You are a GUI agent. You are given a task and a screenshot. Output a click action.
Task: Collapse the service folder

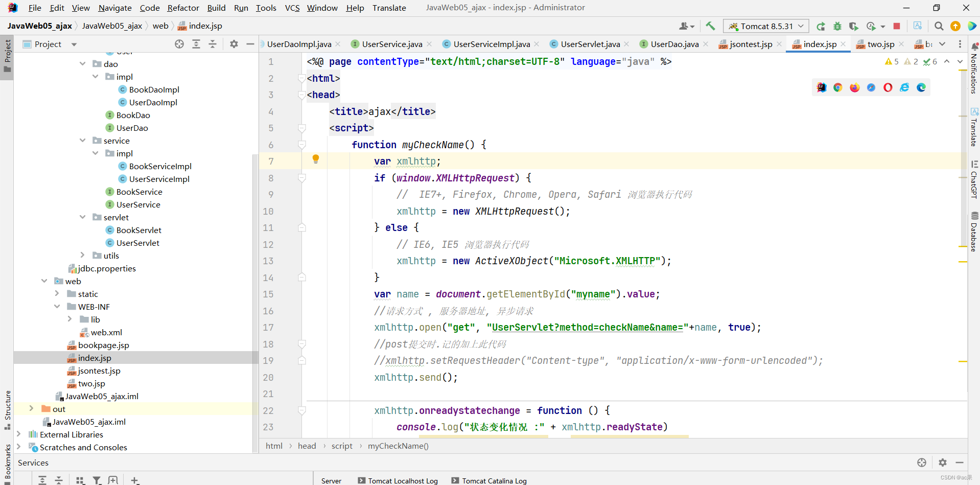[x=83, y=141]
